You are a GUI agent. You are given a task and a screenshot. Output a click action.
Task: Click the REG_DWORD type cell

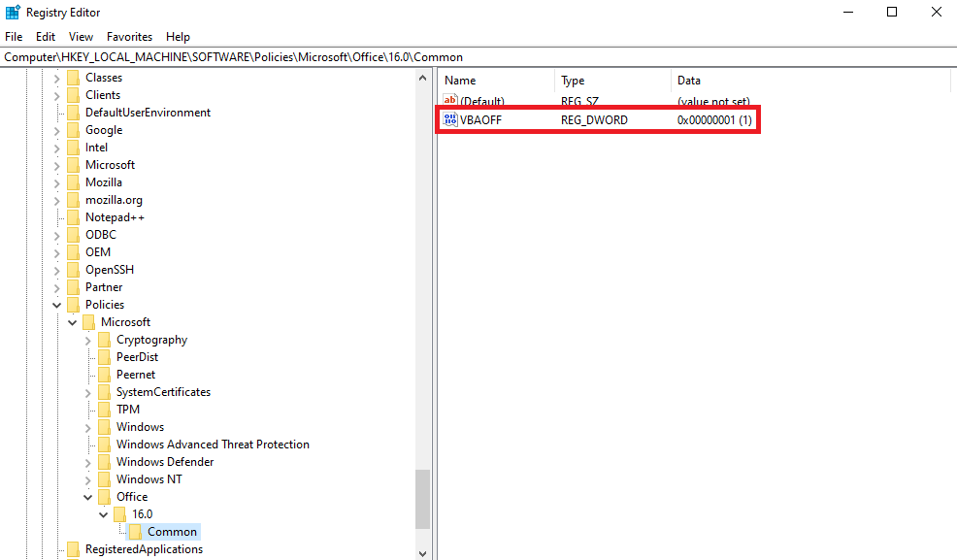click(x=594, y=120)
